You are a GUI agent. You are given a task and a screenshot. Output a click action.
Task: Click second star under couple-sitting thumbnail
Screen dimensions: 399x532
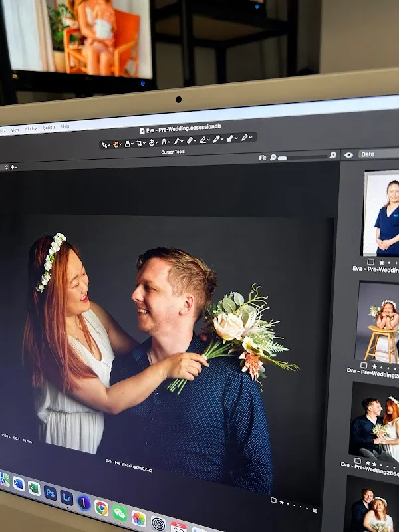click(374, 464)
